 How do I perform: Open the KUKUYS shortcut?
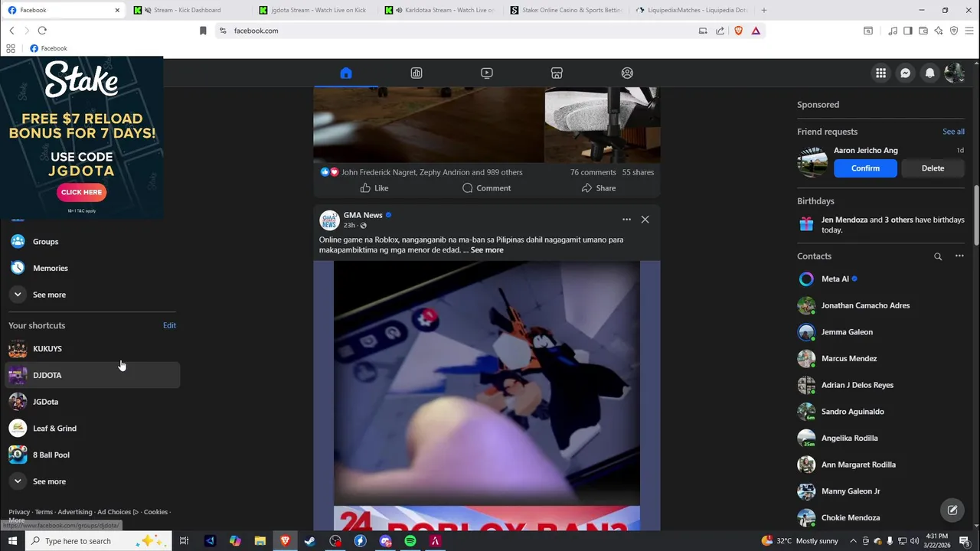click(x=92, y=349)
